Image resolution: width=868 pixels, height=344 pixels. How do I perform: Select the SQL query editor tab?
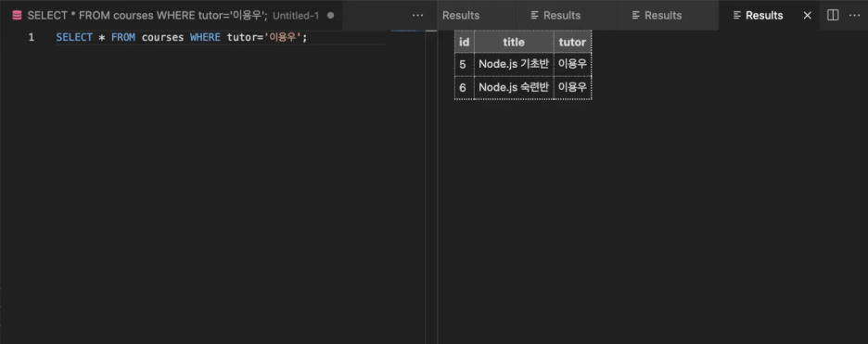click(171, 16)
